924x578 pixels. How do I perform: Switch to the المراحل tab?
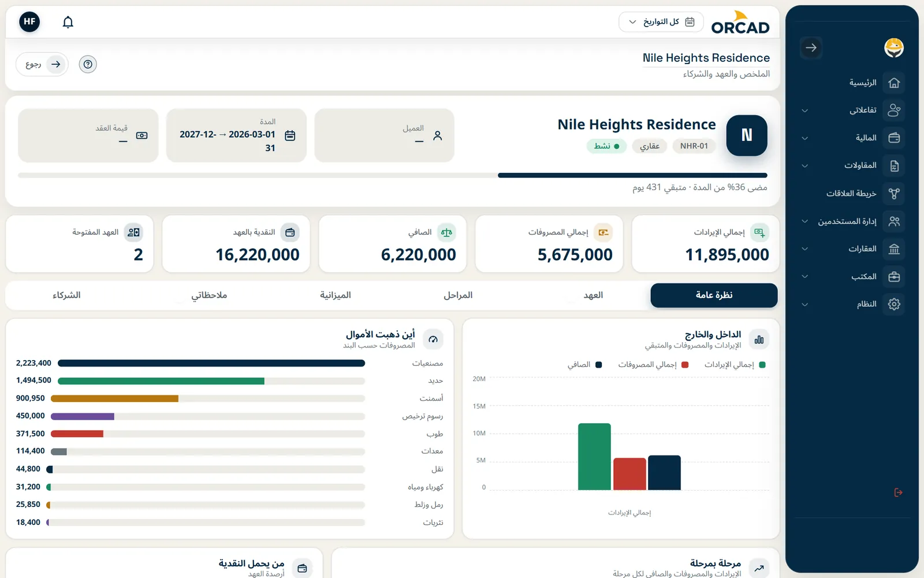458,295
